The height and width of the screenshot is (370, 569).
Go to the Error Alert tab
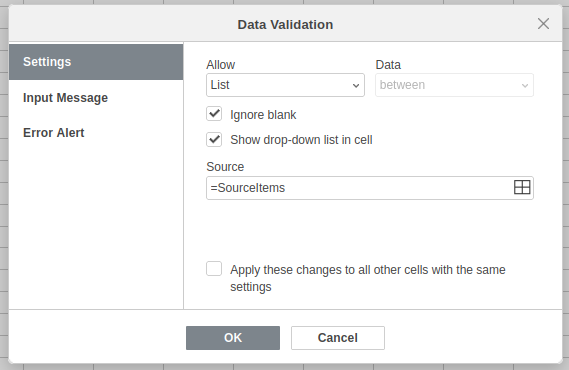[96, 133]
